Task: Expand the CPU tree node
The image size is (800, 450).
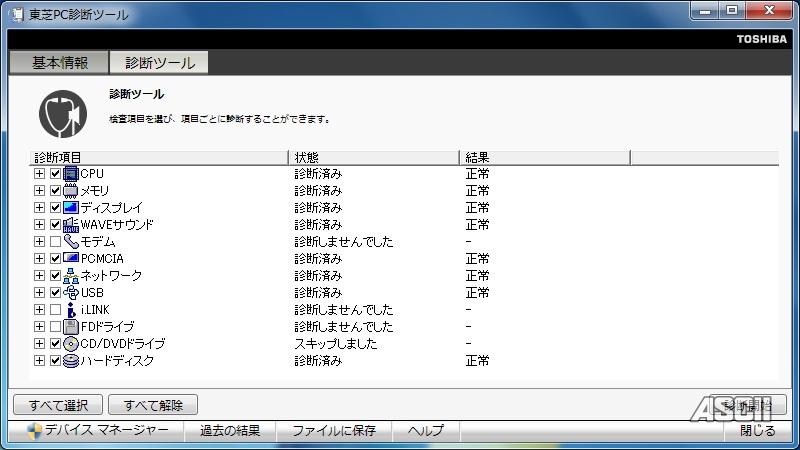Action: point(39,174)
